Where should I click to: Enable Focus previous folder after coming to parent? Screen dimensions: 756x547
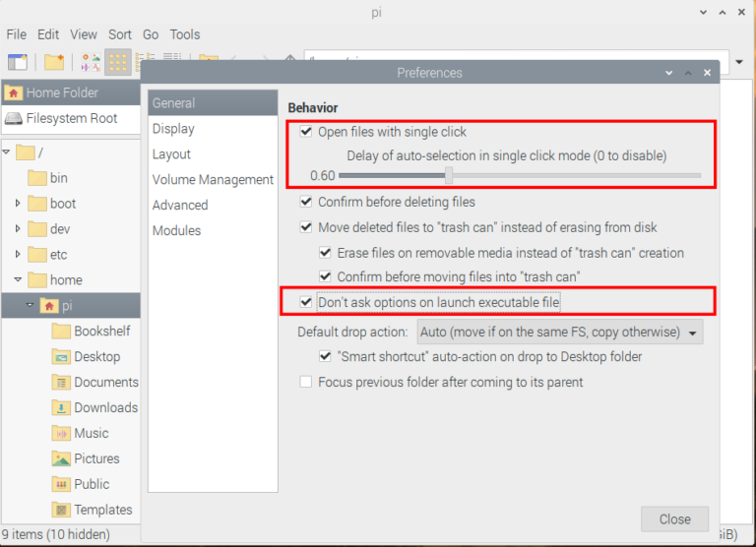[x=306, y=382]
